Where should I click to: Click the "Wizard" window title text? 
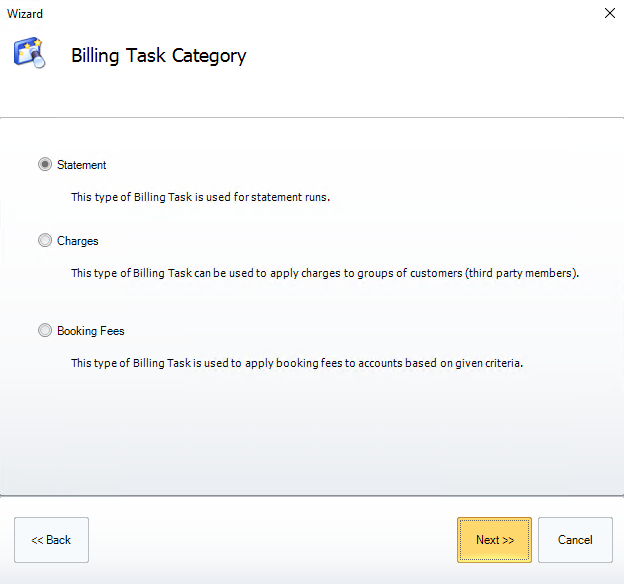(25, 14)
